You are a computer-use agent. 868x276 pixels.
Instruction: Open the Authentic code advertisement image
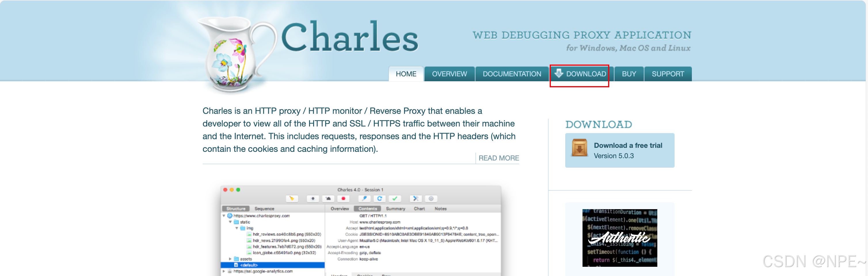pyautogui.click(x=620, y=238)
